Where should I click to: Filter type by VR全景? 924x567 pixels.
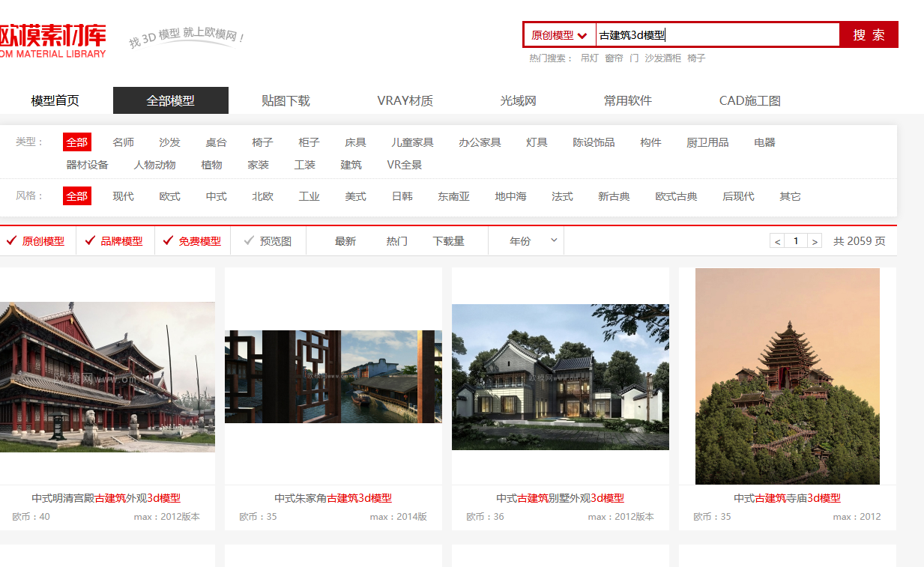[x=405, y=165]
